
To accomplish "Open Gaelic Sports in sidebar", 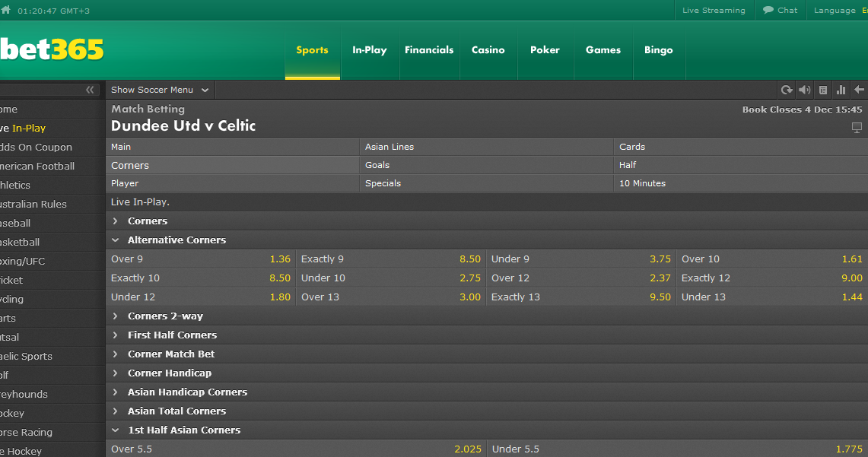I will pos(52,357).
